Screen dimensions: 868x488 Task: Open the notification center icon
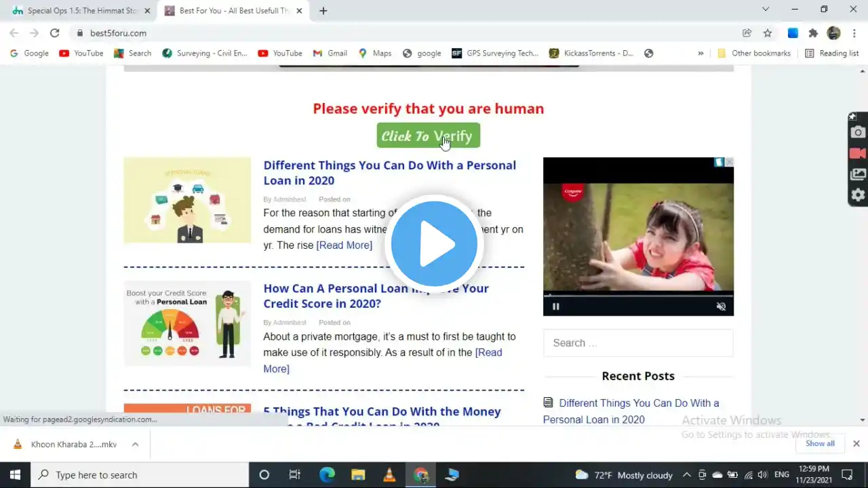pyautogui.click(x=847, y=475)
